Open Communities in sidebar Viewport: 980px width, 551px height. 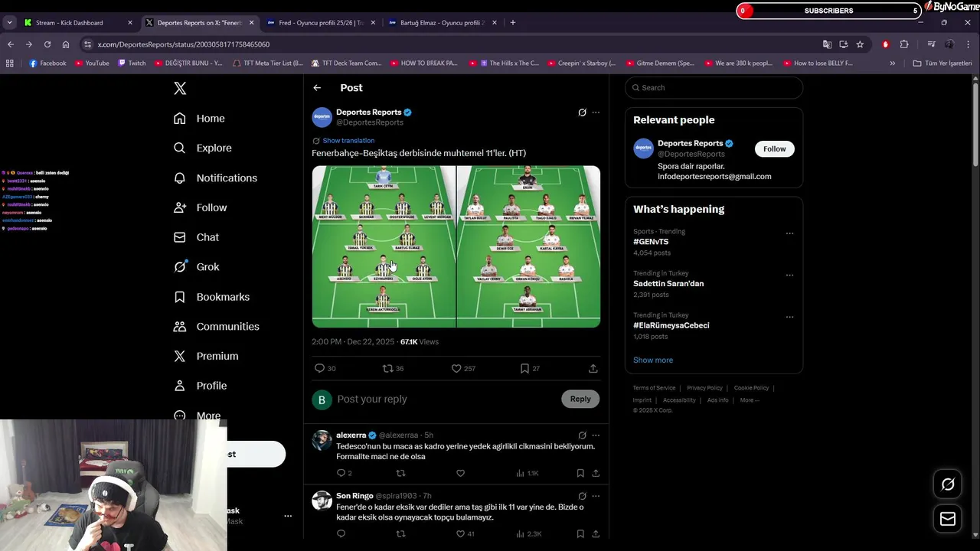coord(216,327)
